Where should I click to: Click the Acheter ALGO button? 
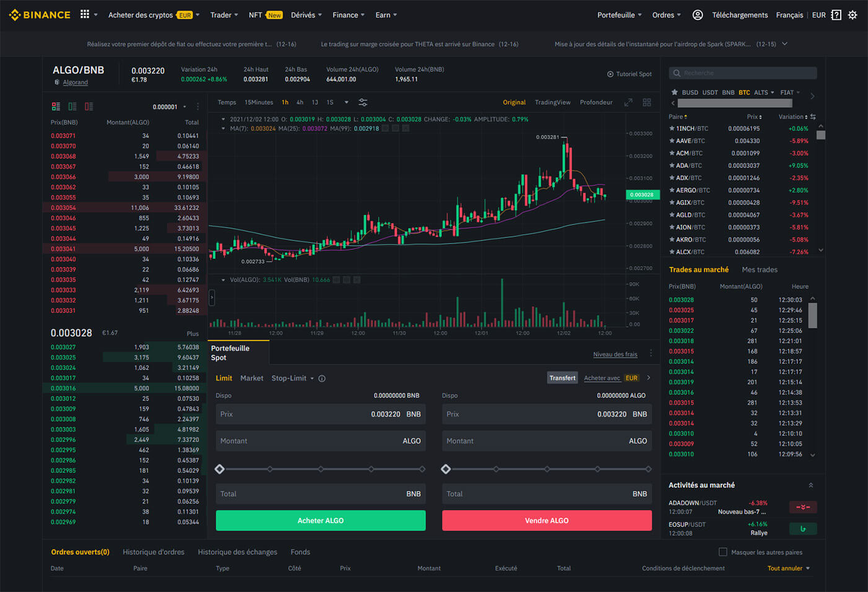point(321,521)
